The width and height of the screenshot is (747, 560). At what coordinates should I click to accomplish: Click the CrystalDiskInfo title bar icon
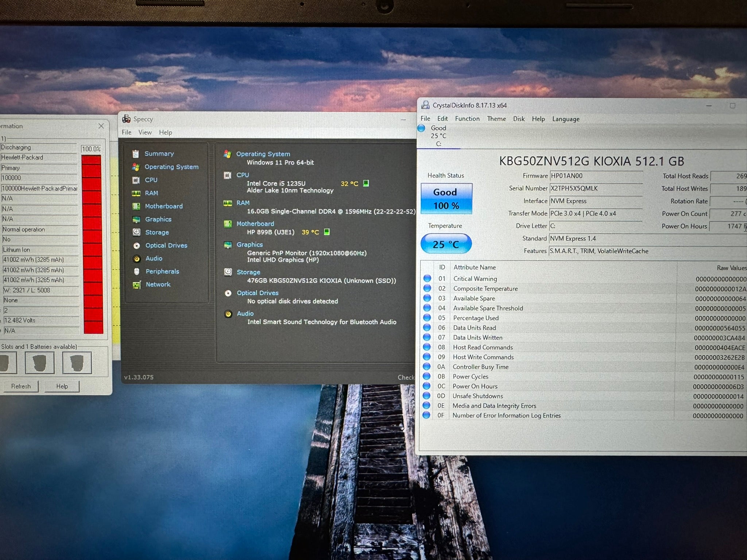click(x=425, y=105)
